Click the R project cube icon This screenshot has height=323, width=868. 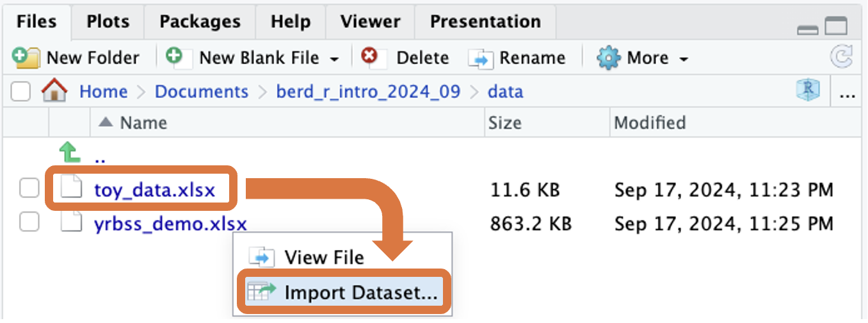808,92
